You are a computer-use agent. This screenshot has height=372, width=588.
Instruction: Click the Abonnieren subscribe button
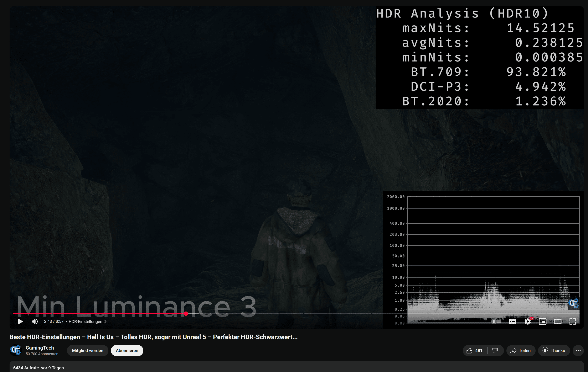tap(127, 351)
